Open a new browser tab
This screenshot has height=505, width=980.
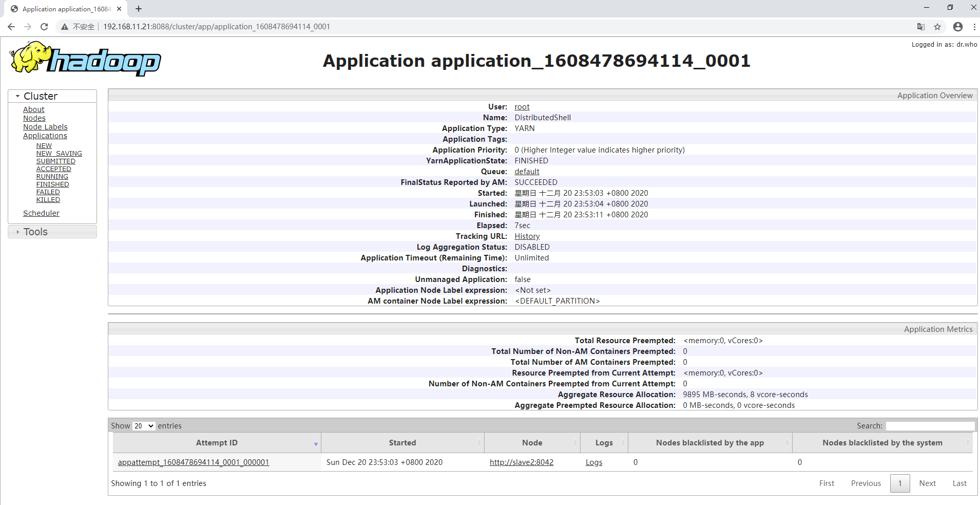point(138,9)
